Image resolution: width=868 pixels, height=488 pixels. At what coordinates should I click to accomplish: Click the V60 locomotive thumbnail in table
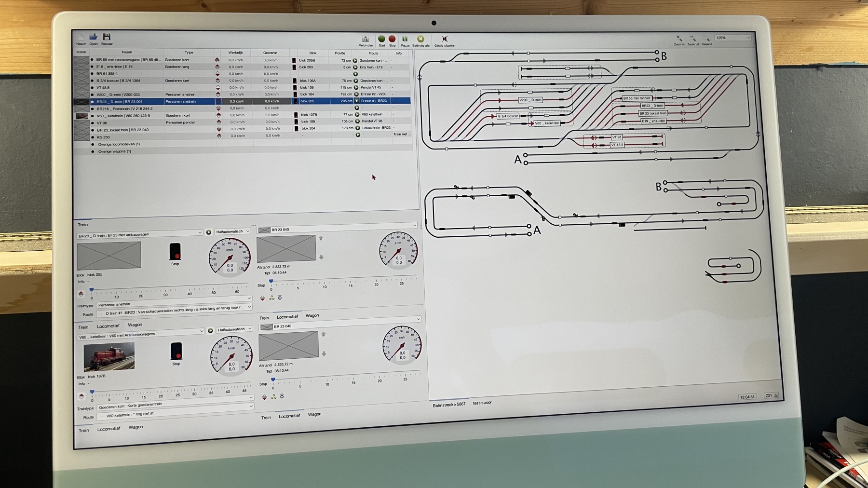[81, 116]
